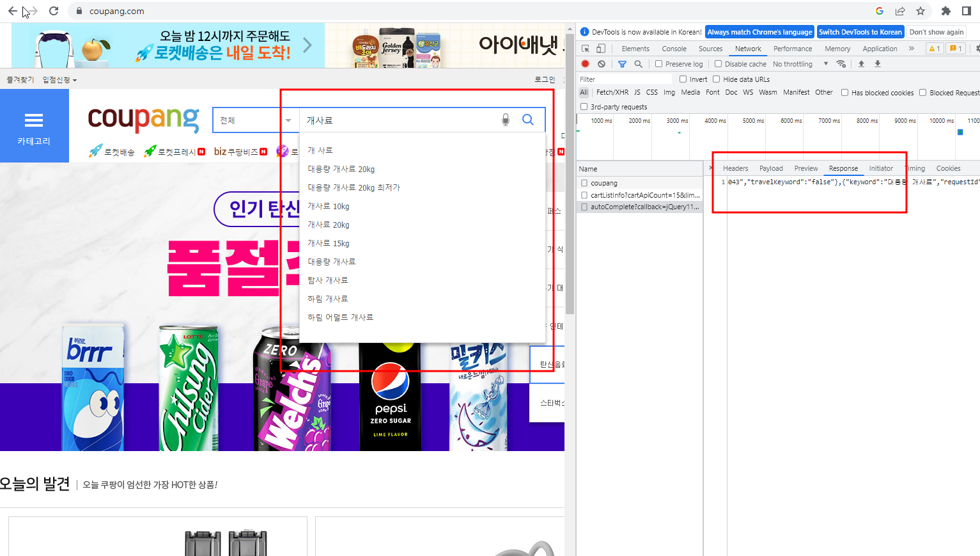The height and width of the screenshot is (556, 980).
Task: Tick the checkbox for the coupang request
Action: coord(584,183)
